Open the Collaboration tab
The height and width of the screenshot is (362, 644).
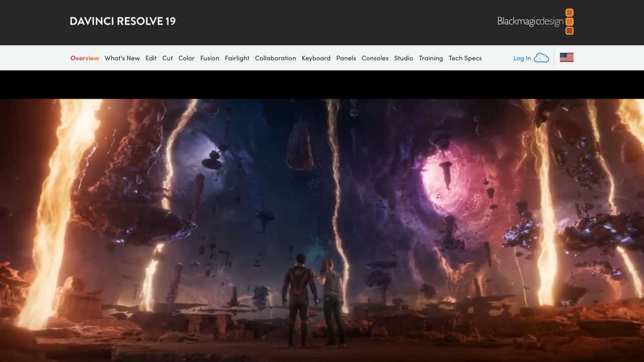click(x=275, y=58)
